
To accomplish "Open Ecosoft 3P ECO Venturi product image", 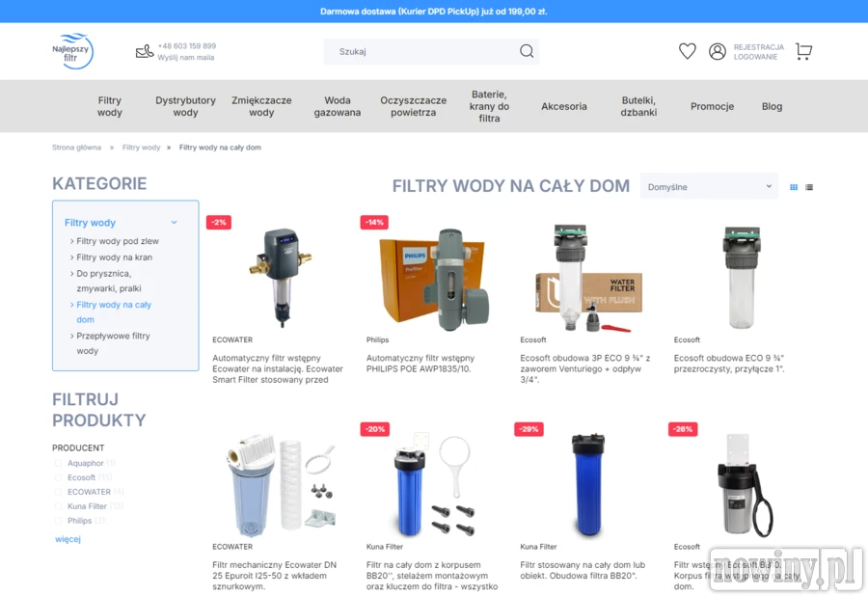I will [x=588, y=278].
